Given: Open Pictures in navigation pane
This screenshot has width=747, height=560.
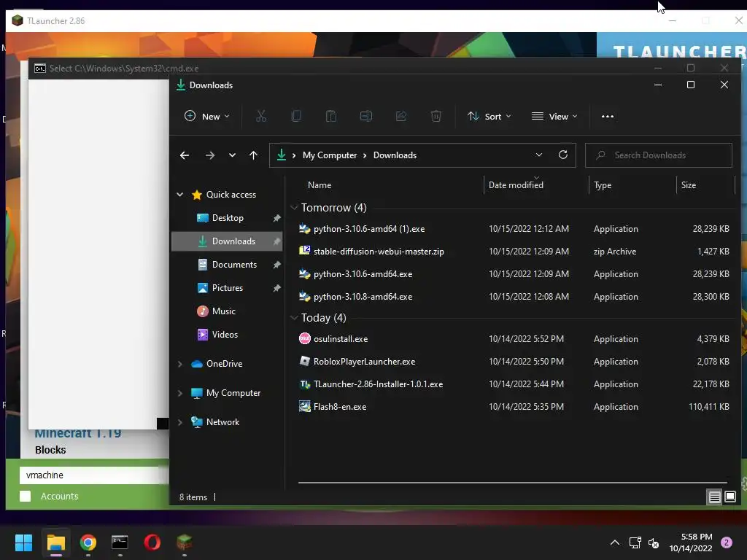Looking at the screenshot, I should point(228,288).
